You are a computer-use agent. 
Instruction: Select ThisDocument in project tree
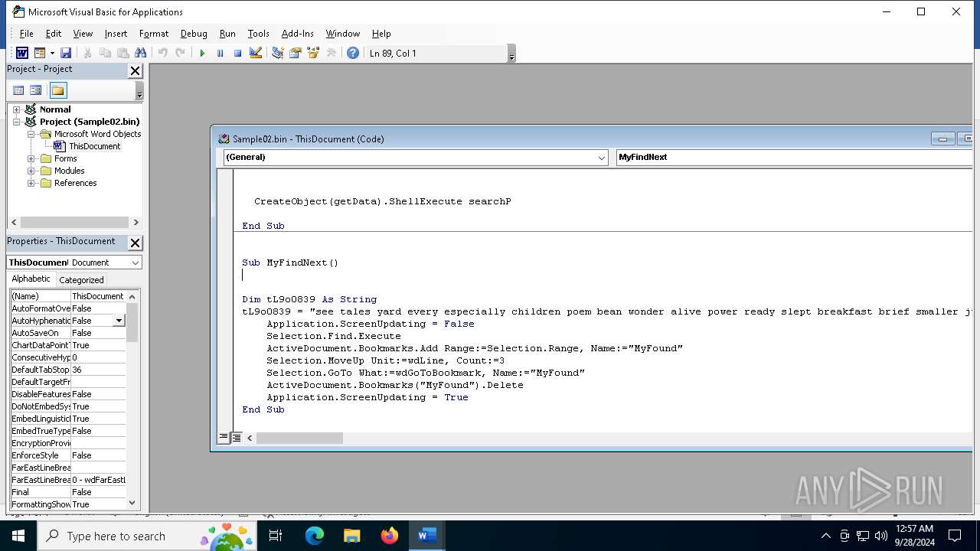[x=94, y=146]
